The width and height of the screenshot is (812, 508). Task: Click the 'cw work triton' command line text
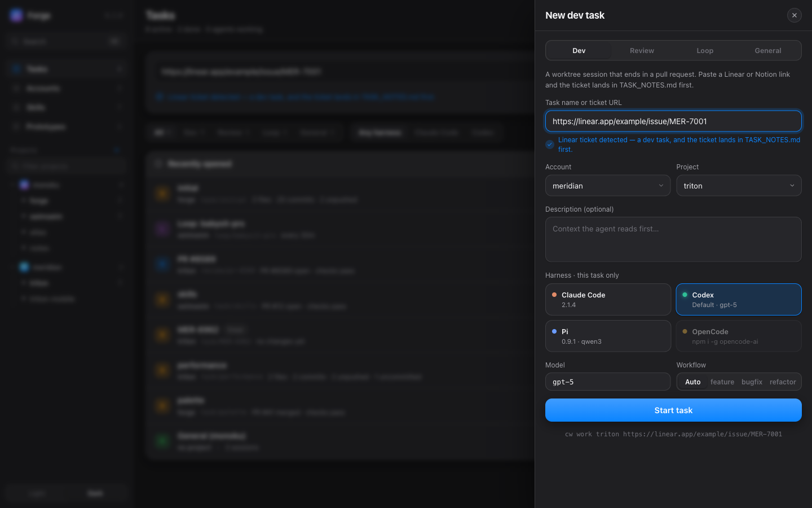point(673,434)
